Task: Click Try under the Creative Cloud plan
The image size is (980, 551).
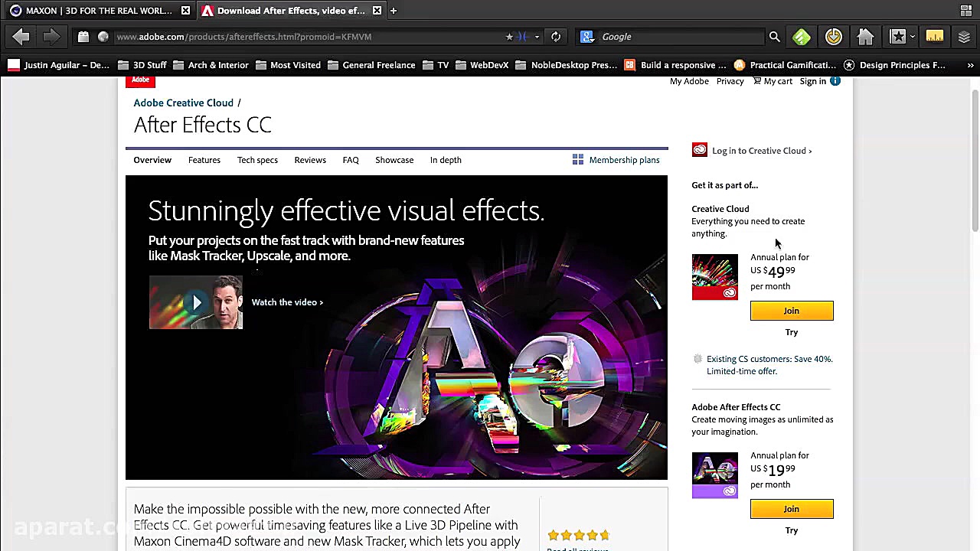Action: click(792, 332)
